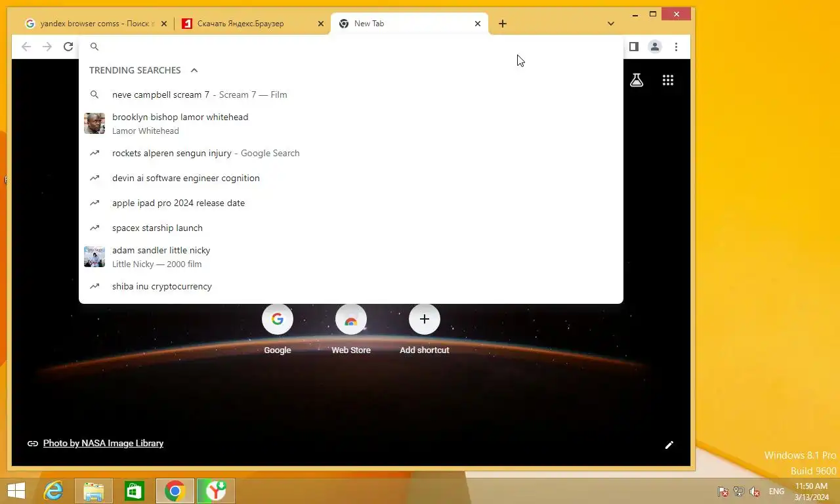Screen dimensions: 840x504
Task: Open the Windows Start button
Action: (16, 491)
